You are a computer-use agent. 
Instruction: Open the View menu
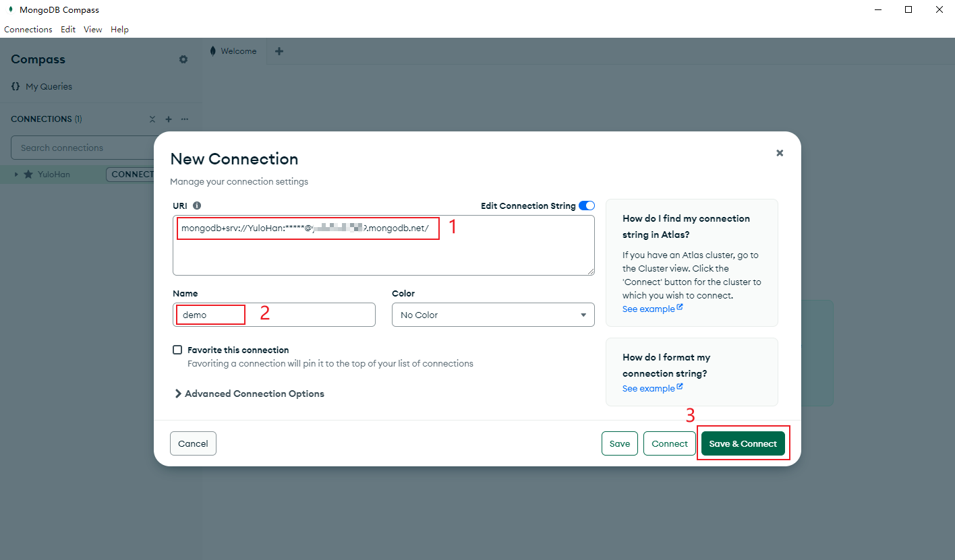click(x=93, y=30)
